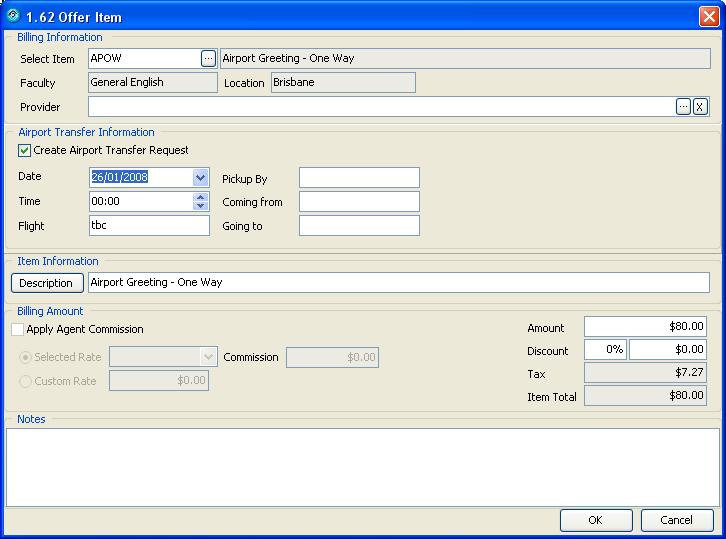Expand the Selected Rate dropdown

click(x=208, y=357)
